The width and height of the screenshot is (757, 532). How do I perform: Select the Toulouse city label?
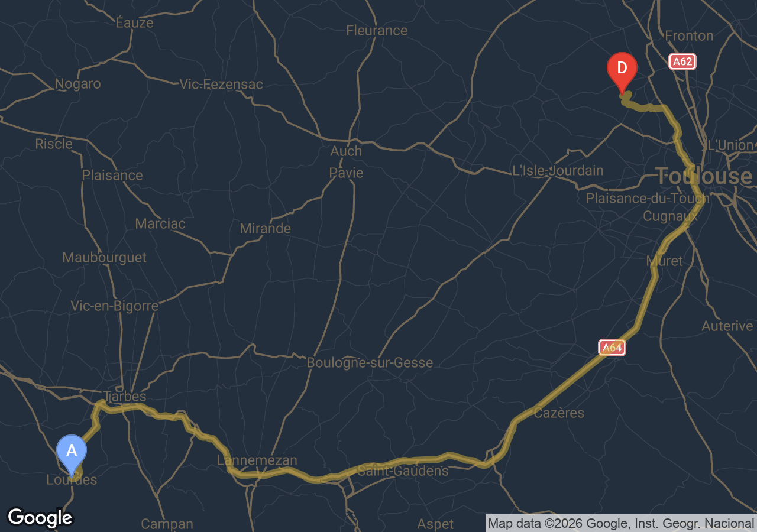704,176
